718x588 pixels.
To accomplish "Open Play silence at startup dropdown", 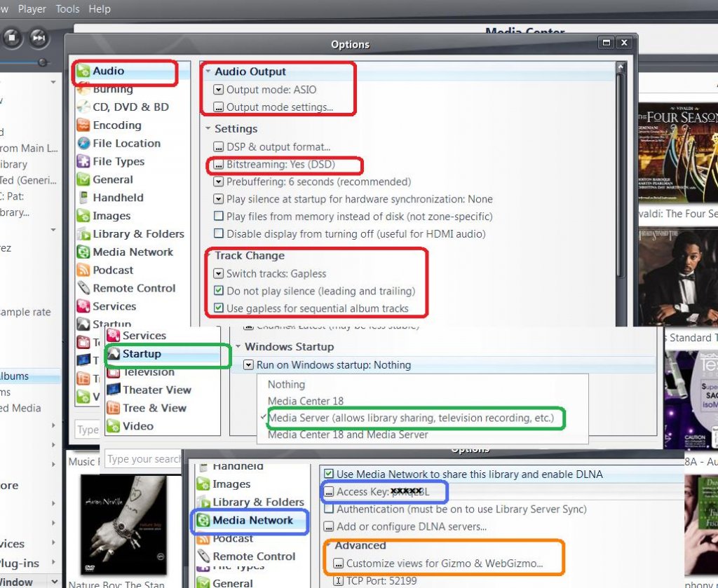I will coord(219,199).
